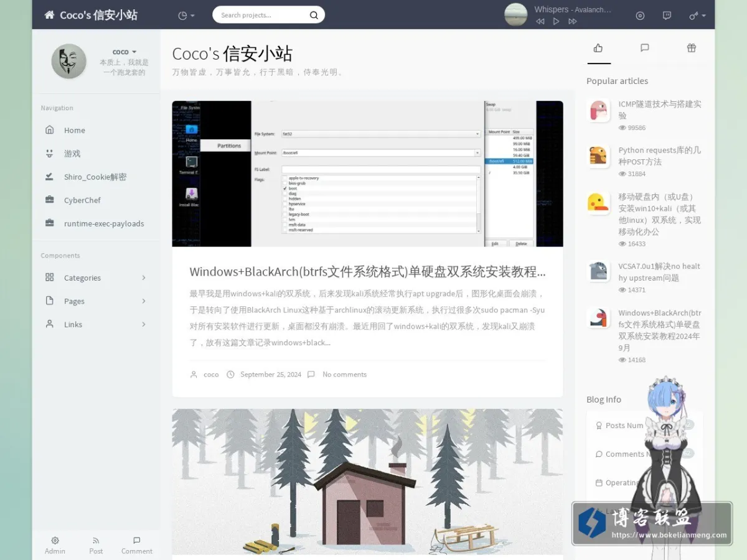
Task: Click the document icon beside Pages
Action: pos(50,301)
